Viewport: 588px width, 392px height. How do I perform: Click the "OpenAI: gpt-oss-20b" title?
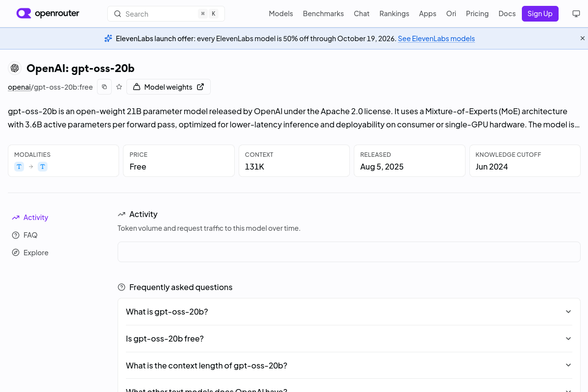pos(80,68)
